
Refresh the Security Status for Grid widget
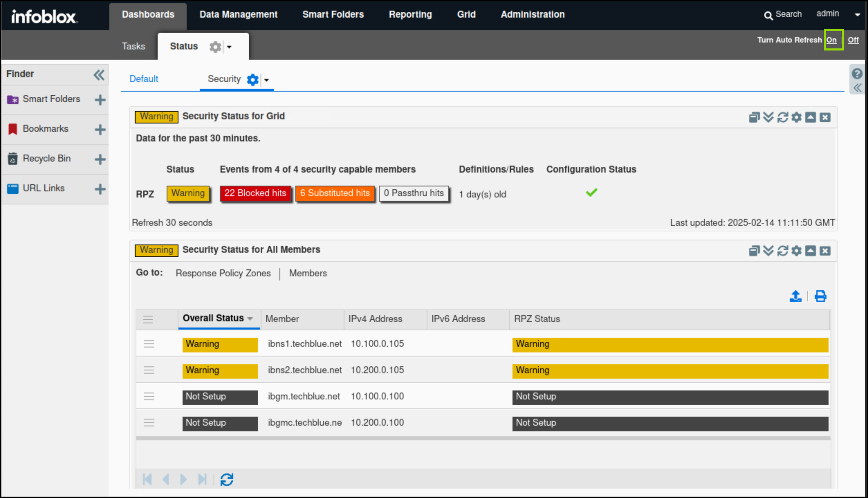[x=782, y=117]
